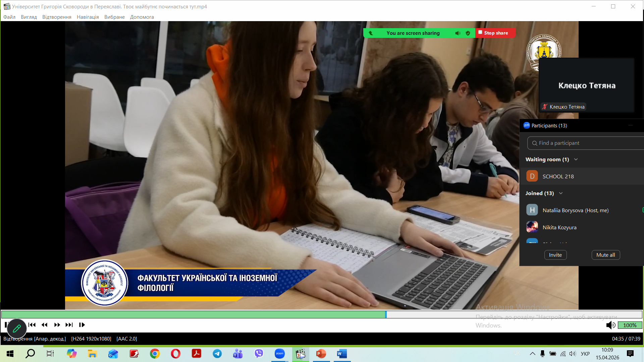Open the Zoom app from the taskbar
This screenshot has height=362, width=644.
(x=279, y=354)
